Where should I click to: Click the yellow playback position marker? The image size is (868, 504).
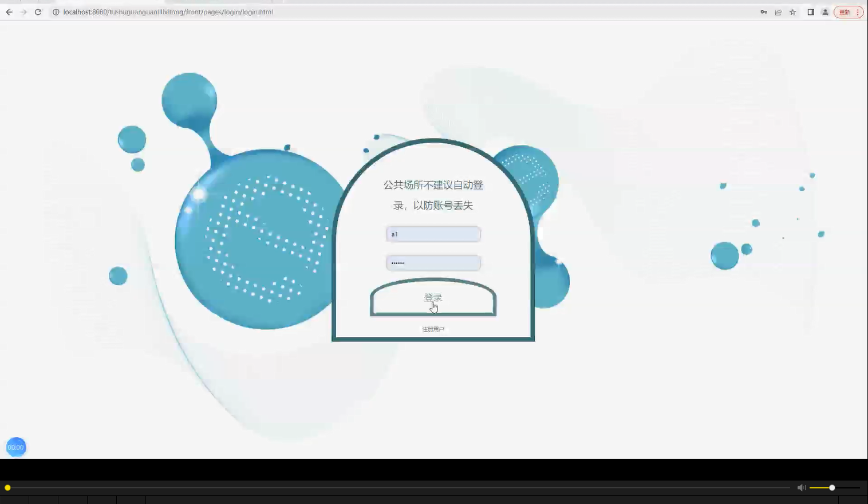pyautogui.click(x=7, y=488)
